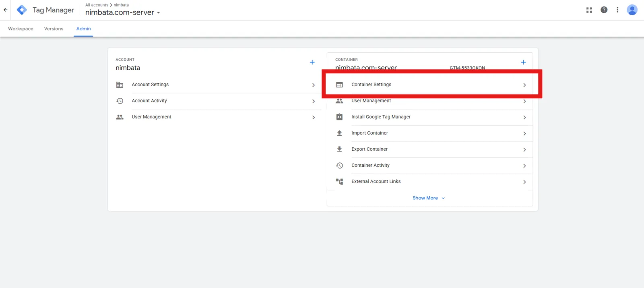644x288 pixels.
Task: Open the nimbata.com-server container selector dropdown
Action: (123, 12)
